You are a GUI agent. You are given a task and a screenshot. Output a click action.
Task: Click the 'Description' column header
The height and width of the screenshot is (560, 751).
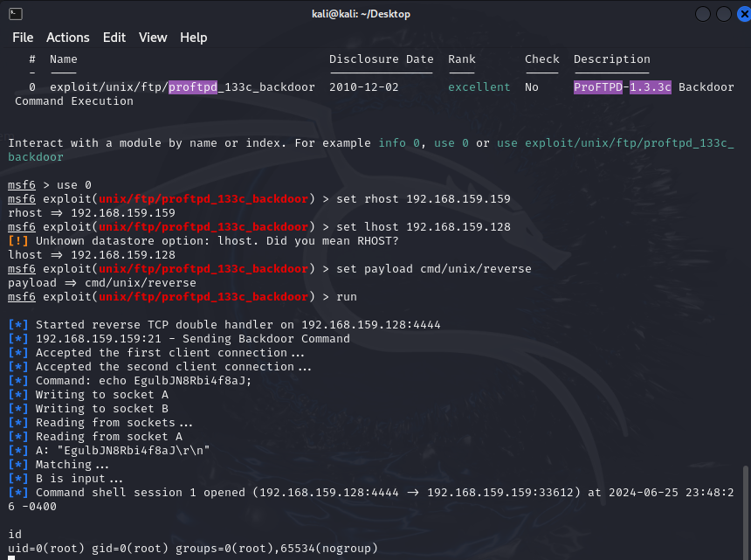click(x=611, y=59)
